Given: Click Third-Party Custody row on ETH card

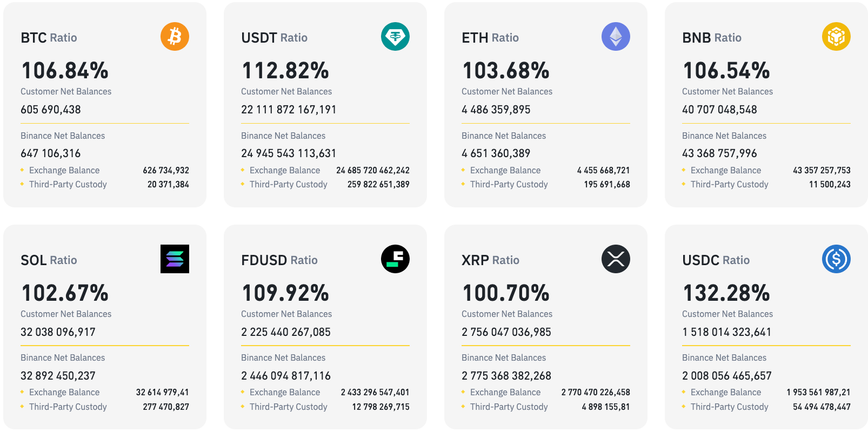Looking at the screenshot, I should click(x=509, y=184).
